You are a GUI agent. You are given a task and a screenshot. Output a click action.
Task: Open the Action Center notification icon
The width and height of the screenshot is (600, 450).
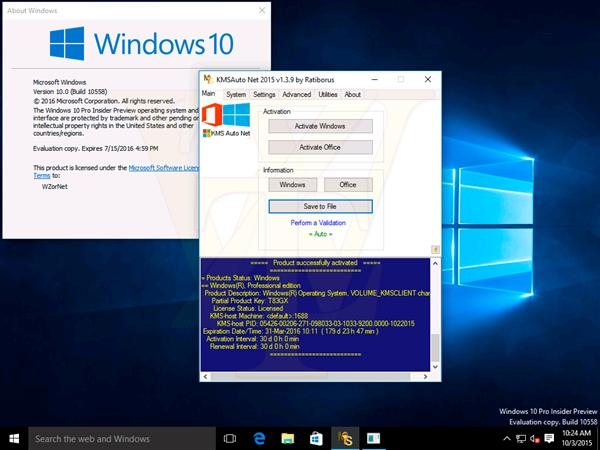point(547,438)
